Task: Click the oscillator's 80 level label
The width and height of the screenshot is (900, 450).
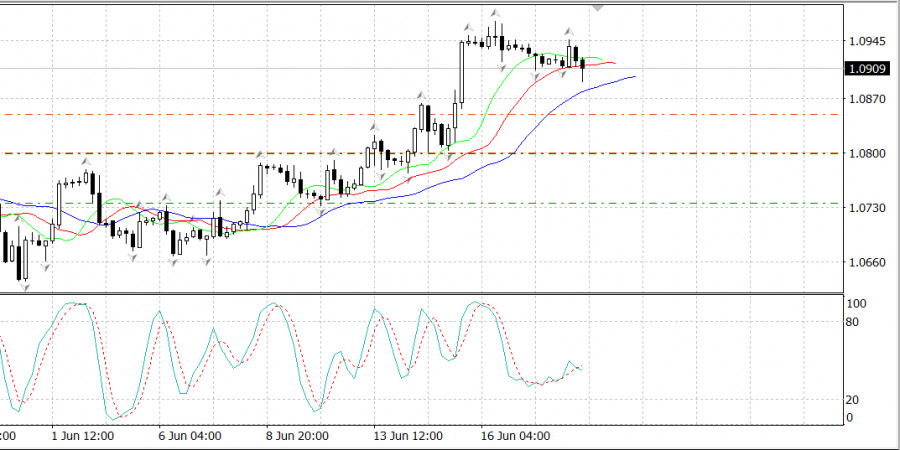Action: [x=855, y=322]
